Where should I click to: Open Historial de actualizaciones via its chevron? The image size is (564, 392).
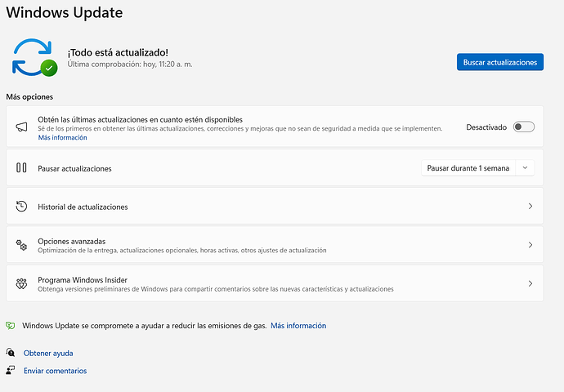tap(530, 207)
